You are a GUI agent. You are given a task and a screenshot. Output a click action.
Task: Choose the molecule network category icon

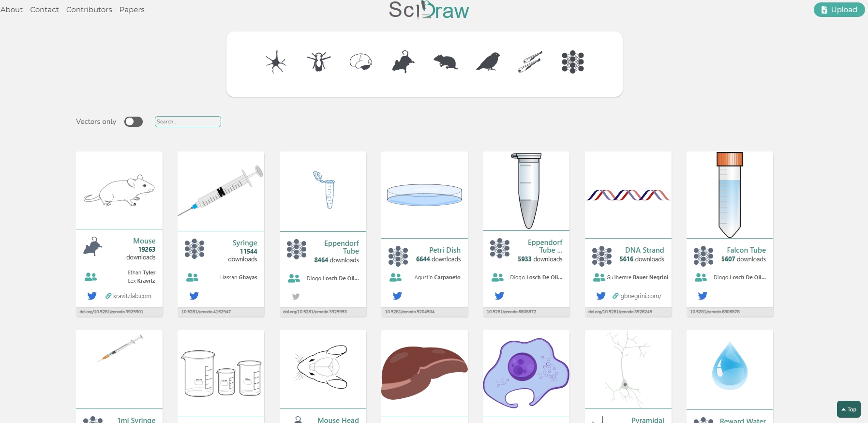pos(573,62)
